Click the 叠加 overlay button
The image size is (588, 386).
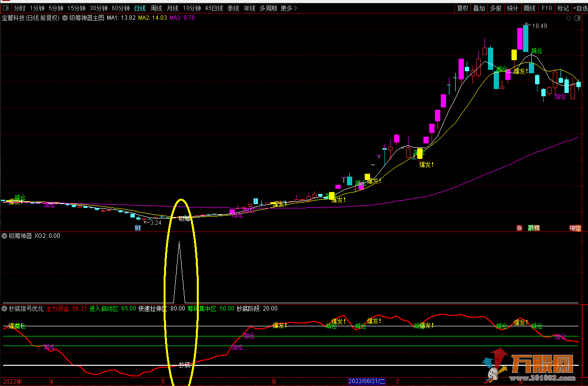pos(479,8)
